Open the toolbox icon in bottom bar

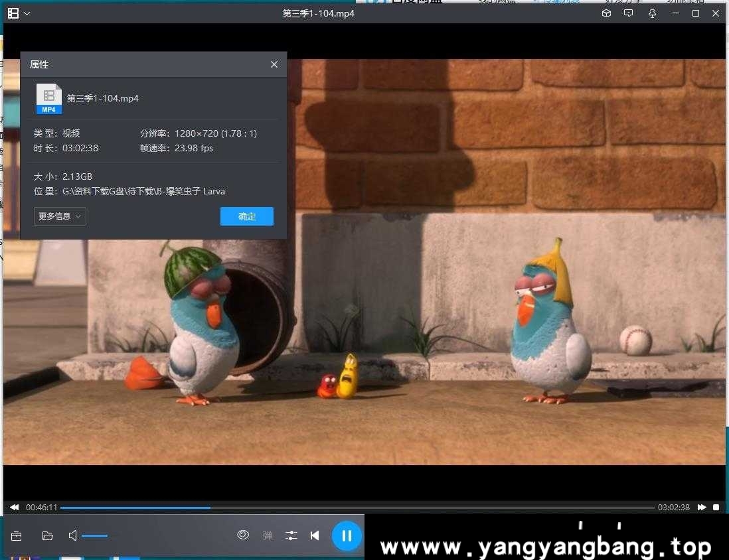pyautogui.click(x=17, y=535)
